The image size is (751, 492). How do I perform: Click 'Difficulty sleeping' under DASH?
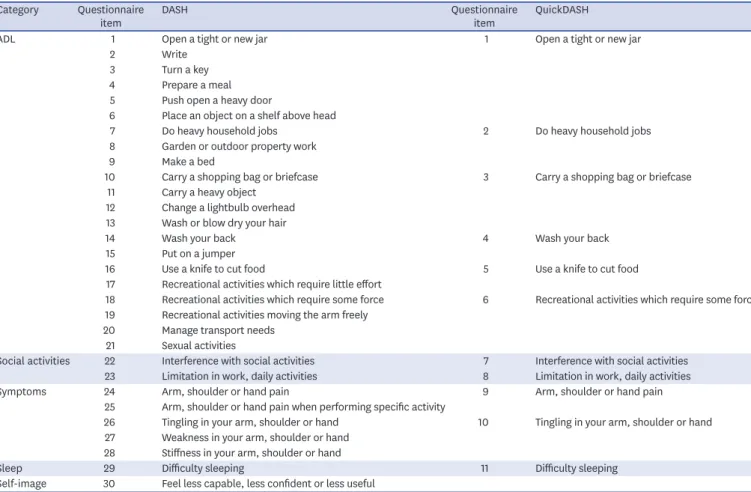pos(203,468)
